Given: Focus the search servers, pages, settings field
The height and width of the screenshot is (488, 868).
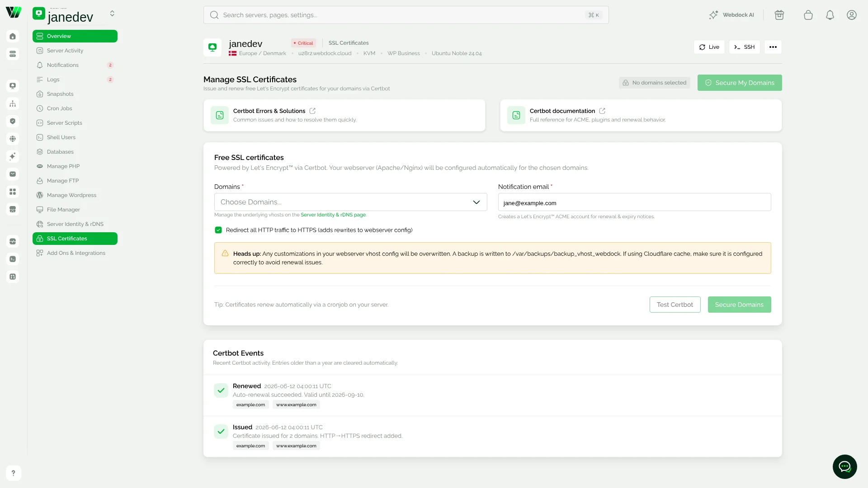Looking at the screenshot, I should pos(406,15).
